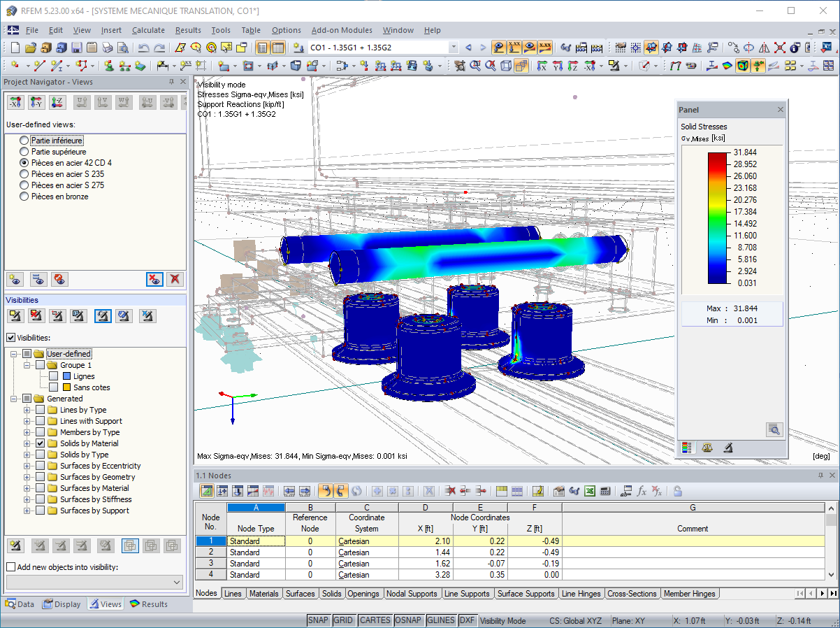
Task: Select Pièces en acier S 275 view
Action: [x=61, y=185]
